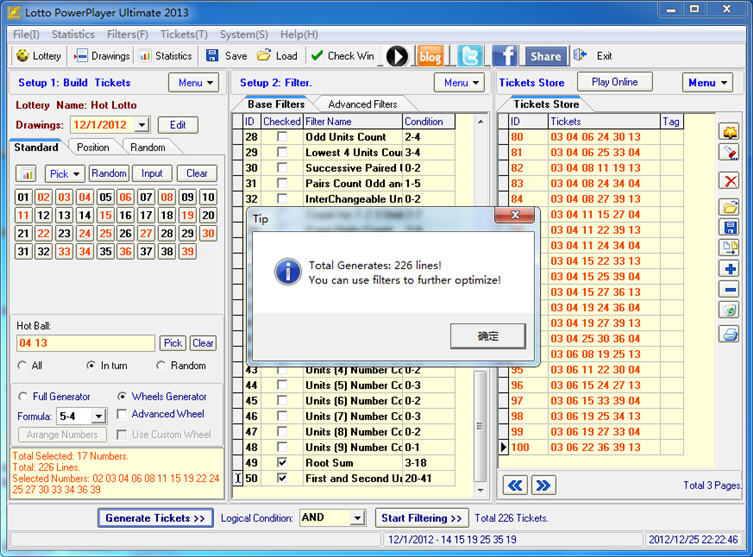Click the Lottery toolbar icon

[23, 56]
